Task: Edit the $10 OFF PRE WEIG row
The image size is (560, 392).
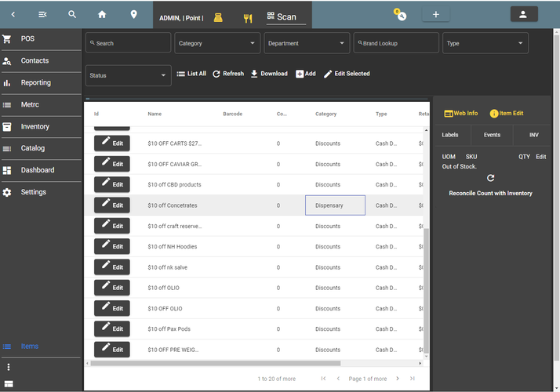Action: pyautogui.click(x=112, y=350)
